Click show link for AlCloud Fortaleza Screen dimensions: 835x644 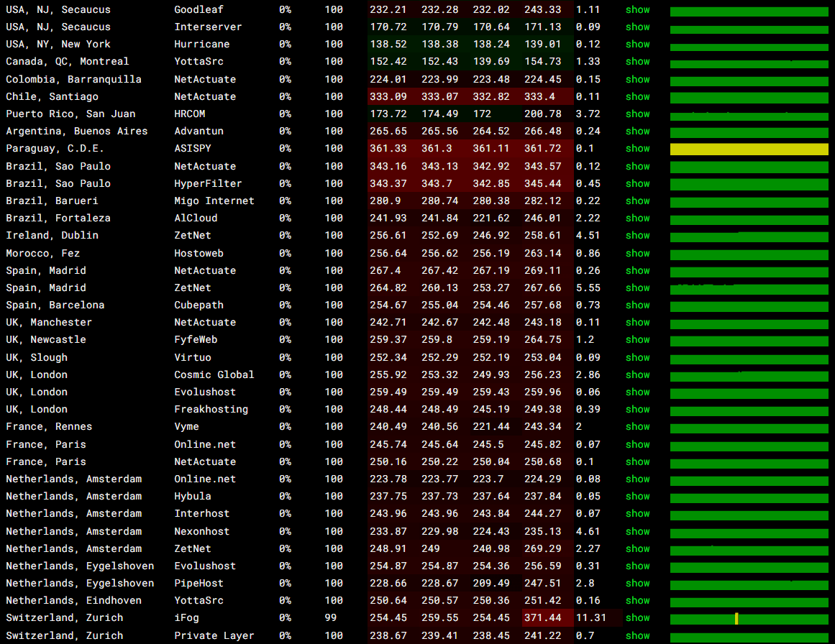pyautogui.click(x=637, y=218)
